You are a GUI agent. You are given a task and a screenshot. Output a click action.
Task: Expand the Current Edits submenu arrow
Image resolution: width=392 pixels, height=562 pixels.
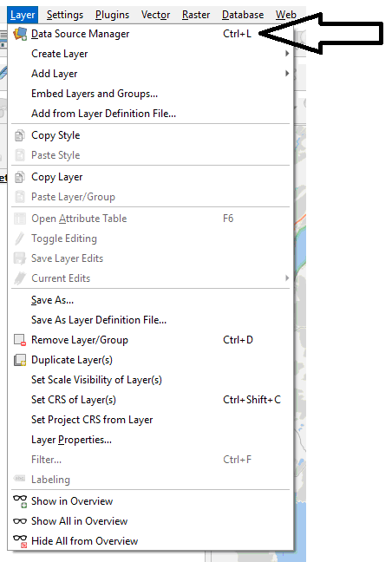coord(287,278)
